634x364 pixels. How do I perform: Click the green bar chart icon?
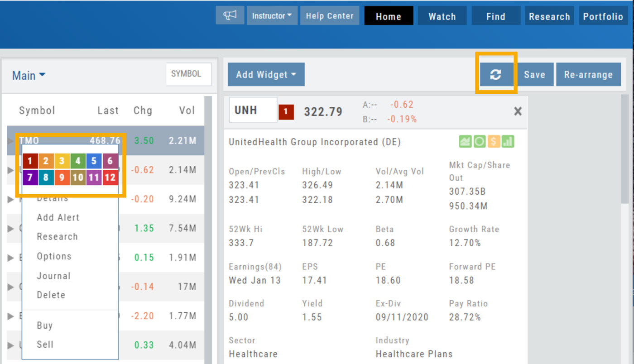508,142
